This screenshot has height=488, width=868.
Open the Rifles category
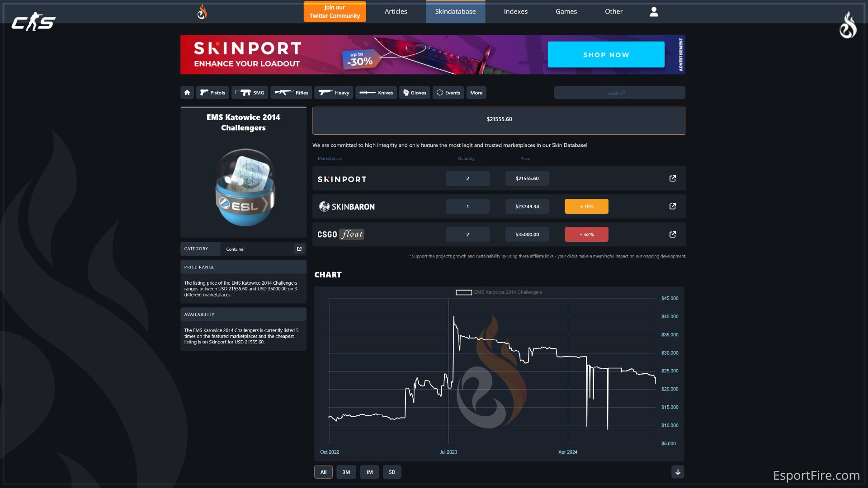pos(291,93)
